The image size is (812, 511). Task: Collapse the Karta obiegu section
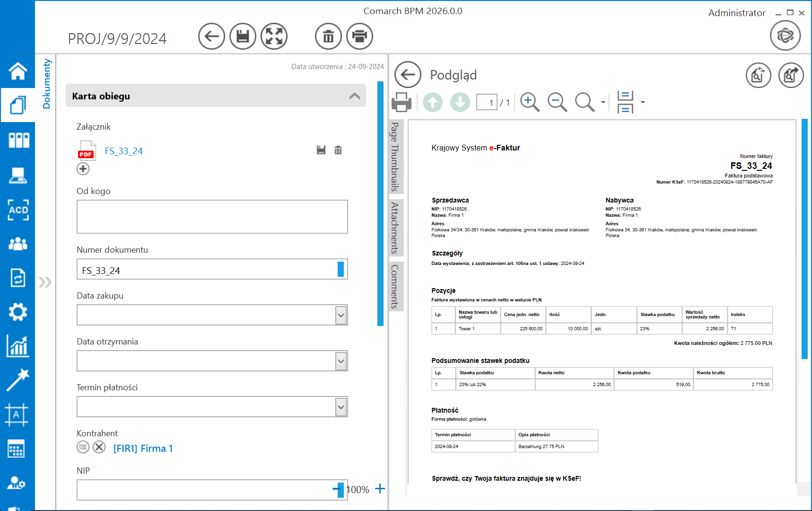click(354, 96)
